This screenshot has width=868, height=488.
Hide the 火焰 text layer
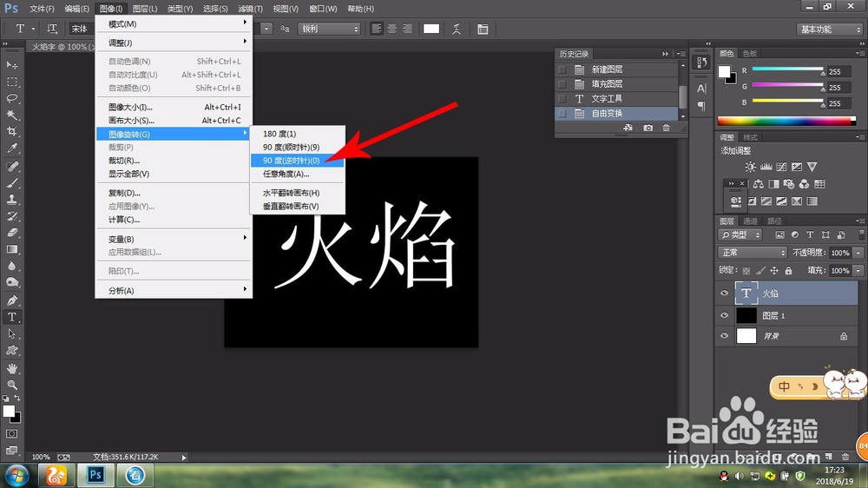[x=724, y=293]
